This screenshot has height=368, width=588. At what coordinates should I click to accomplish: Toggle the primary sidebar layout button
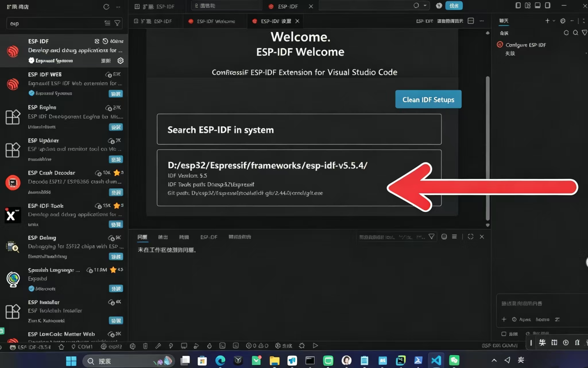tap(518, 5)
